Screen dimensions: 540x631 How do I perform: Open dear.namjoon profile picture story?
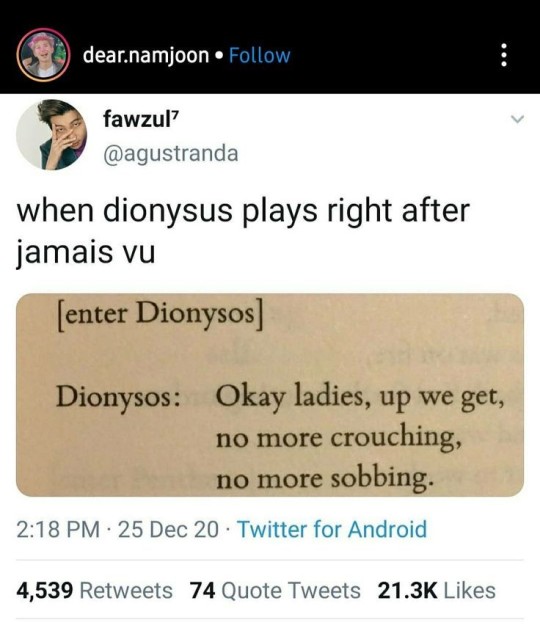[43, 55]
